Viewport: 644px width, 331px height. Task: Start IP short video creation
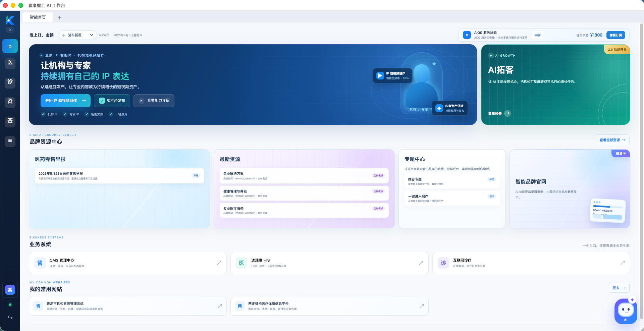pos(65,101)
